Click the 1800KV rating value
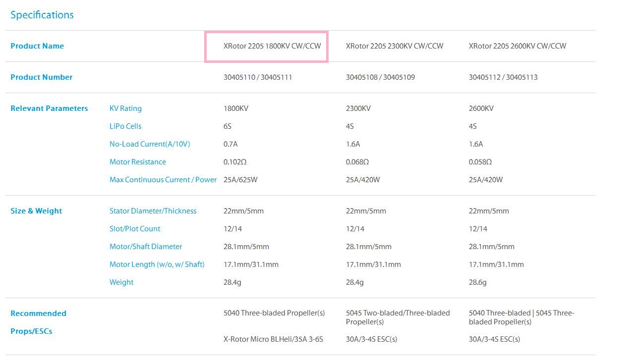 [x=236, y=108]
